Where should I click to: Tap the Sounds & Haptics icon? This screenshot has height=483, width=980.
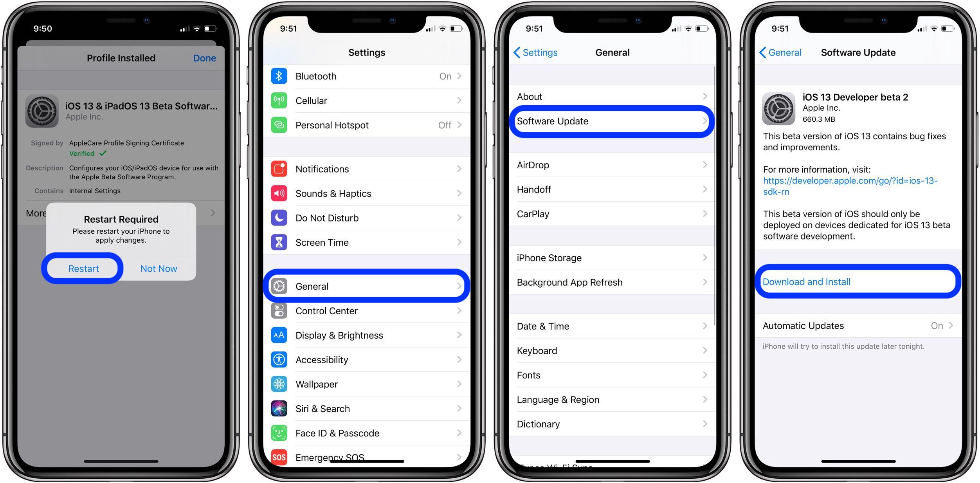(279, 193)
